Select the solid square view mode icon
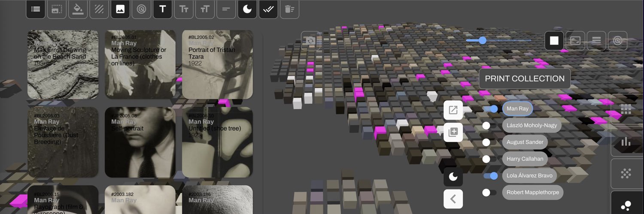Viewport: 644px width, 214px height. coord(554,41)
